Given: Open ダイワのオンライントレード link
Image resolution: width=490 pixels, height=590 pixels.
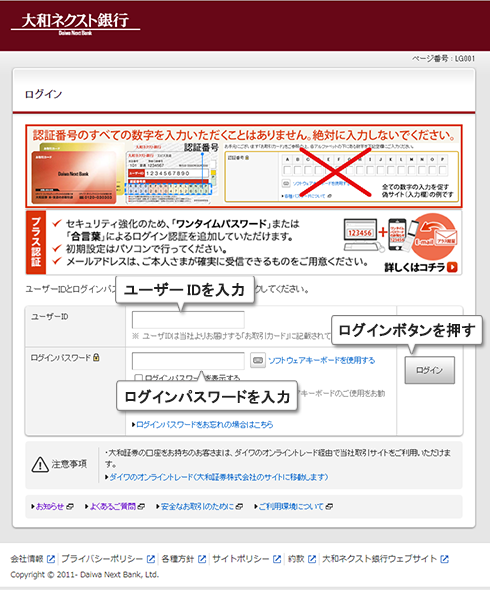Looking at the screenshot, I should pyautogui.click(x=219, y=477).
